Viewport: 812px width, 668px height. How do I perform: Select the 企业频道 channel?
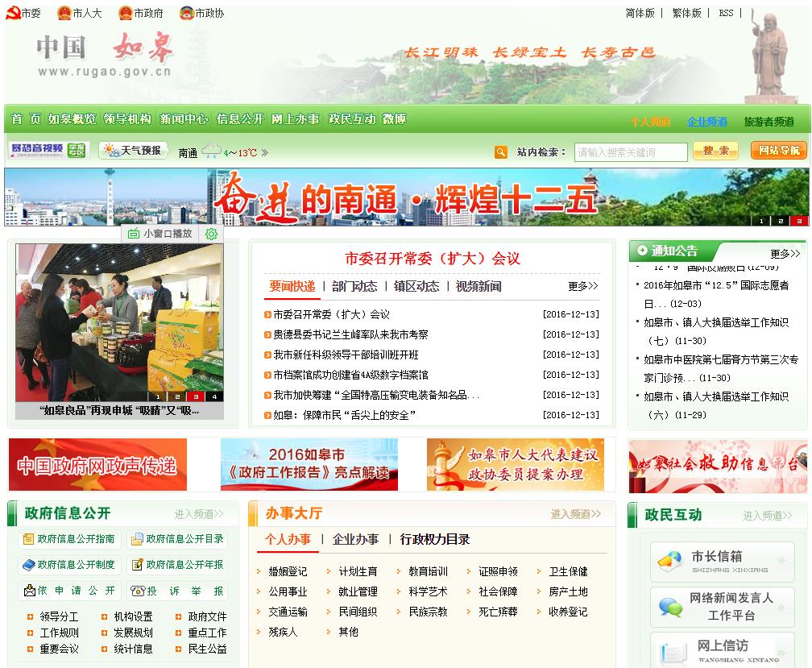pyautogui.click(x=707, y=122)
